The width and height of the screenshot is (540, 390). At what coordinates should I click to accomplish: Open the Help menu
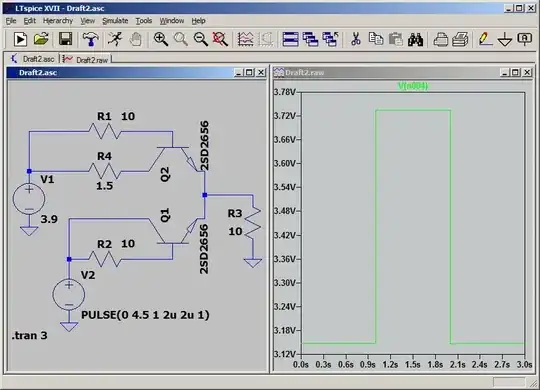point(198,21)
